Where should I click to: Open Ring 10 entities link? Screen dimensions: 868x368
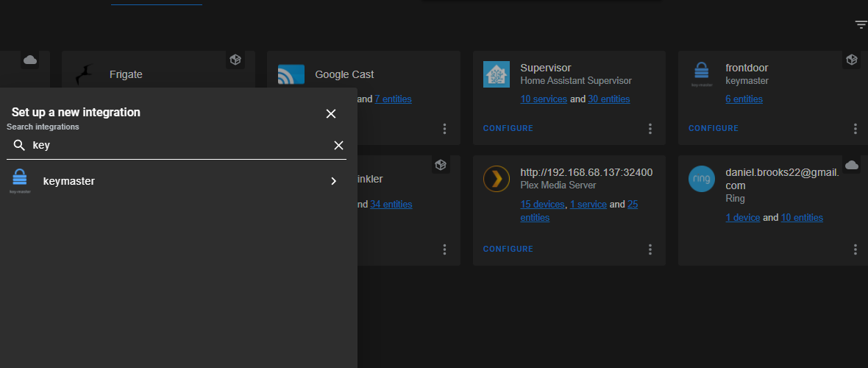point(802,218)
